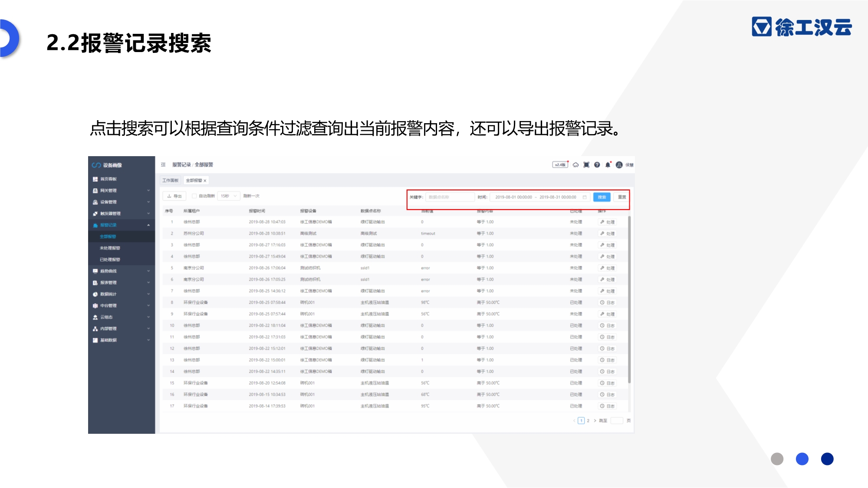Collapse 报警记录 menu chevron

(148, 225)
